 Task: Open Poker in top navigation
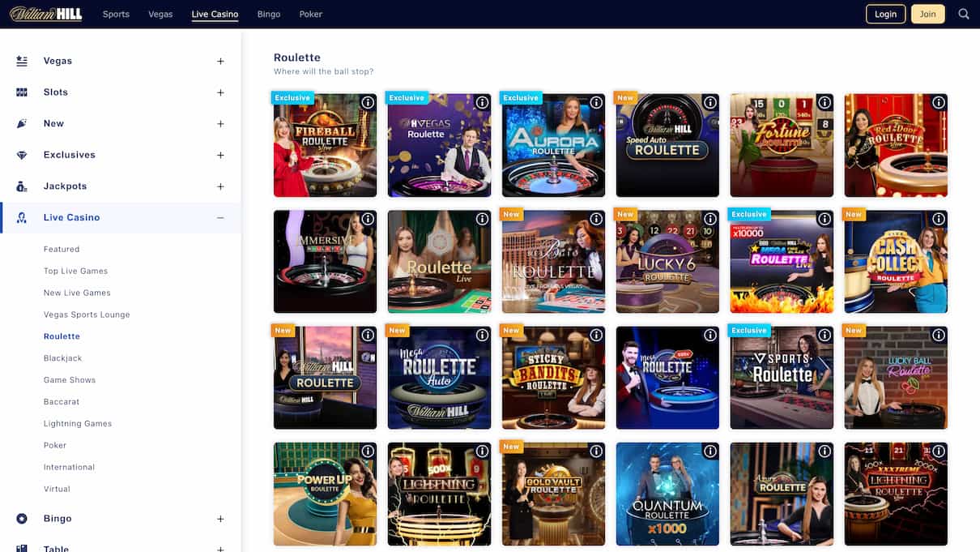[x=310, y=14]
